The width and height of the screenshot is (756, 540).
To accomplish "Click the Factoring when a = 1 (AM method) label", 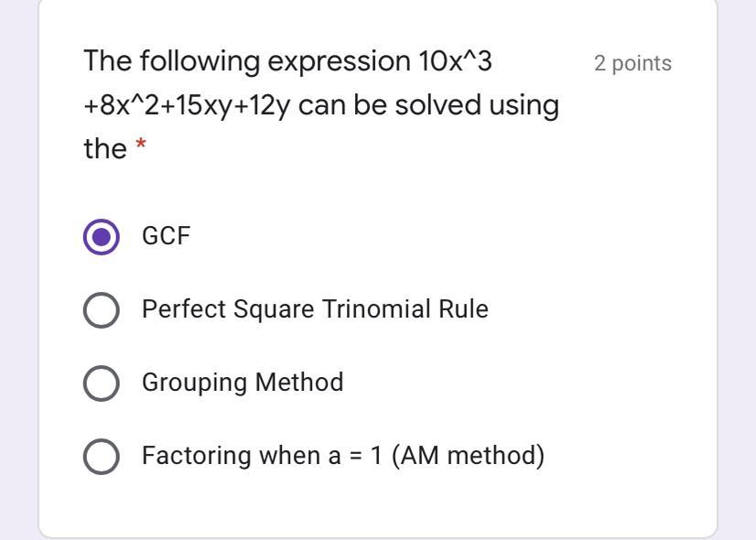I will point(342,456).
